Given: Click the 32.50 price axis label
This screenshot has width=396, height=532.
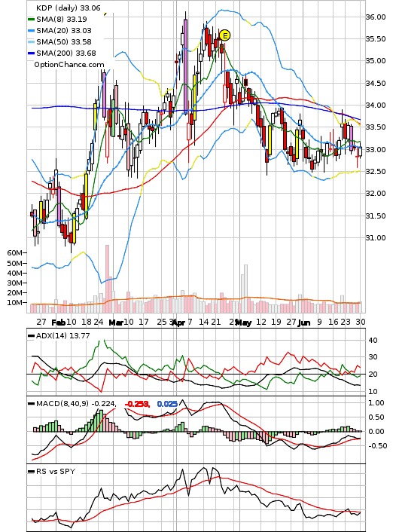Looking at the screenshot, I should [376, 172].
